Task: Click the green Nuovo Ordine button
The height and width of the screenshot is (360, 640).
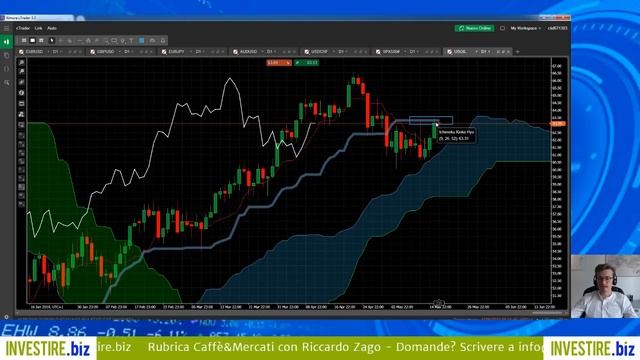Action: tap(474, 28)
